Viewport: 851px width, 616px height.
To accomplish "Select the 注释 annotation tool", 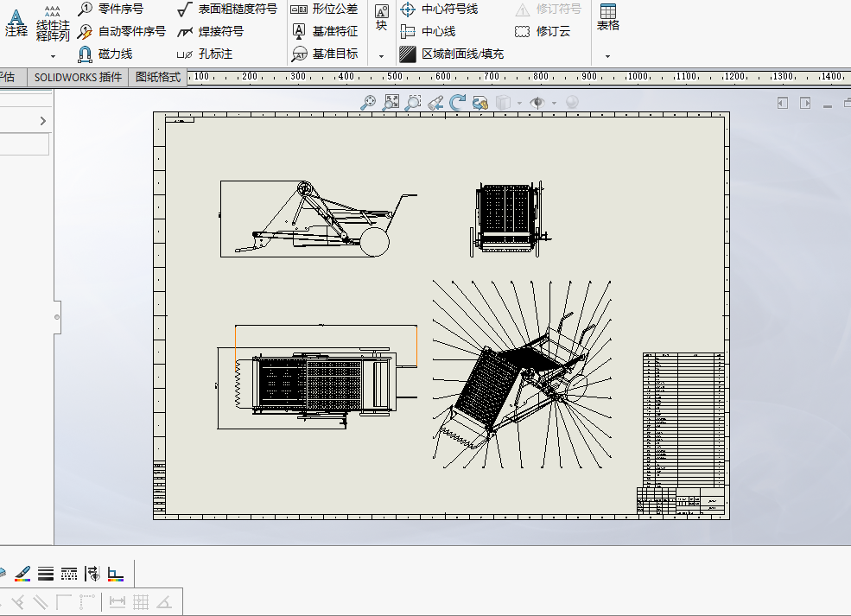I will click(x=16, y=23).
